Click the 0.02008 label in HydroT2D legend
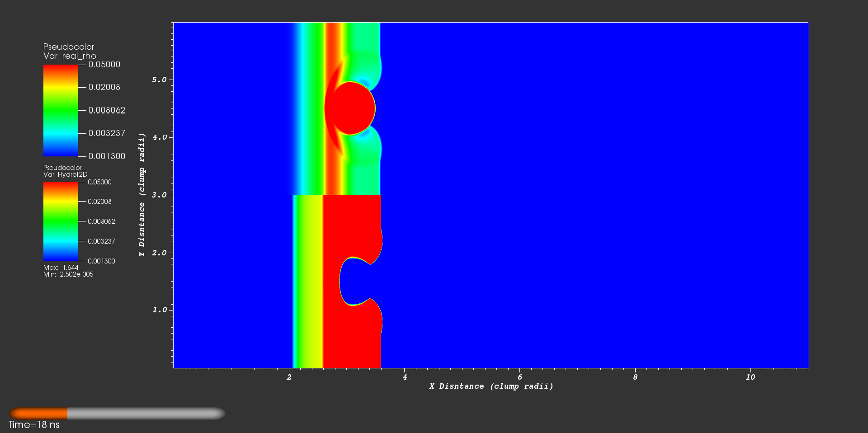Image resolution: width=868 pixels, height=433 pixels. [x=99, y=202]
